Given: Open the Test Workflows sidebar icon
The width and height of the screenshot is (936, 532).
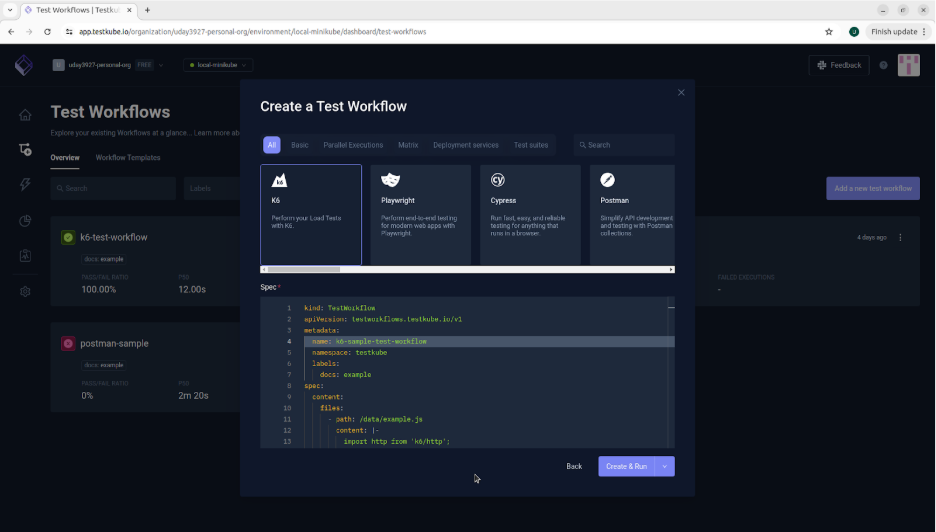Looking at the screenshot, I should click(x=25, y=149).
